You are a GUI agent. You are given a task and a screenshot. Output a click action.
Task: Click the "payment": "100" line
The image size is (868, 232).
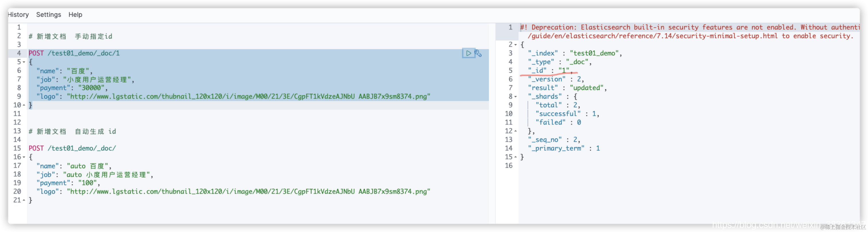click(68, 183)
